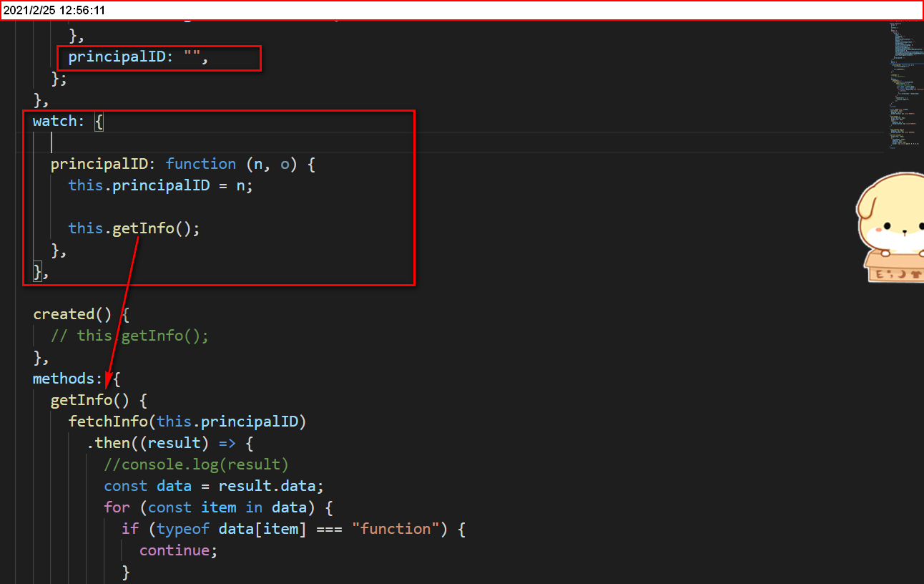Click the 'getInfo() {' method definition
The image size is (924, 584).
[x=99, y=400]
